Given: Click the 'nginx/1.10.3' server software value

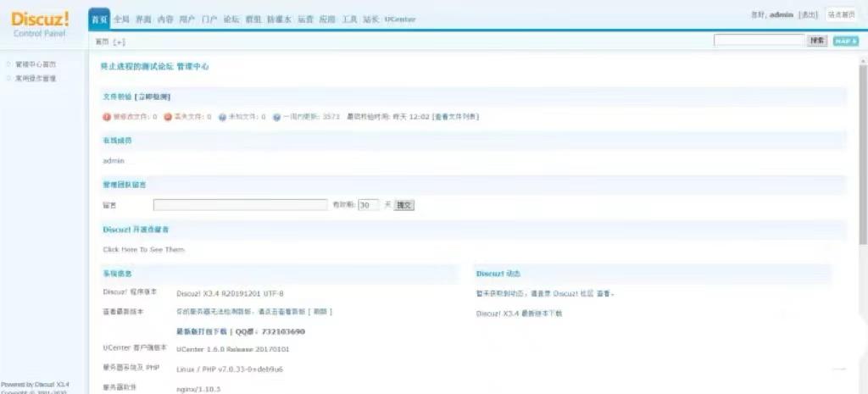Looking at the screenshot, I should [x=198, y=389].
